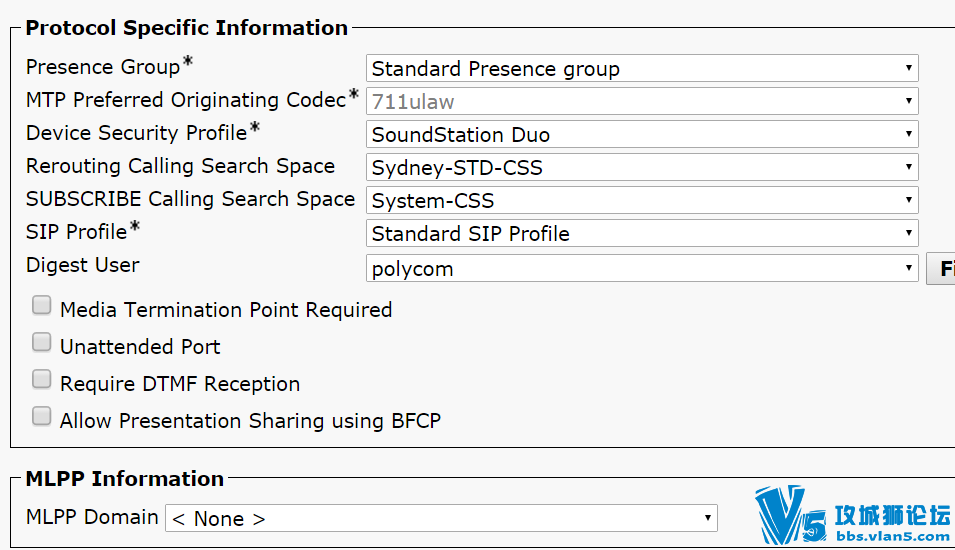Viewport: 955px width, 550px height.
Task: Click the Protocol Specific Information heading
Action: pyautogui.click(x=186, y=28)
